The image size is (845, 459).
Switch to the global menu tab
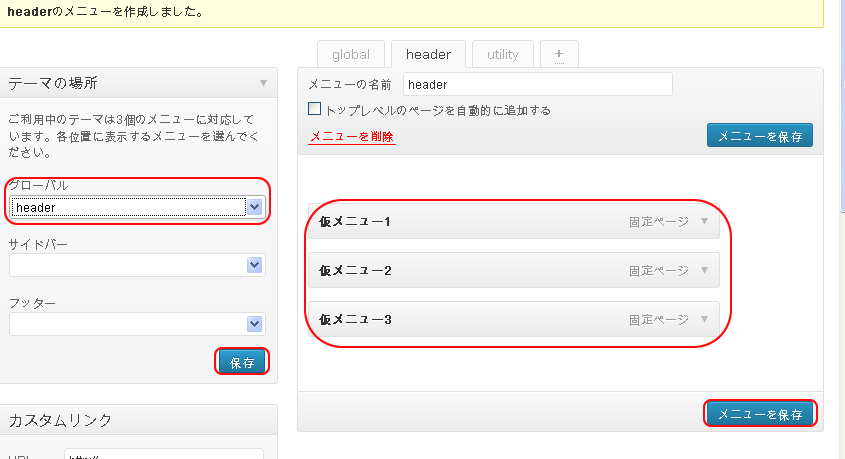(x=350, y=54)
